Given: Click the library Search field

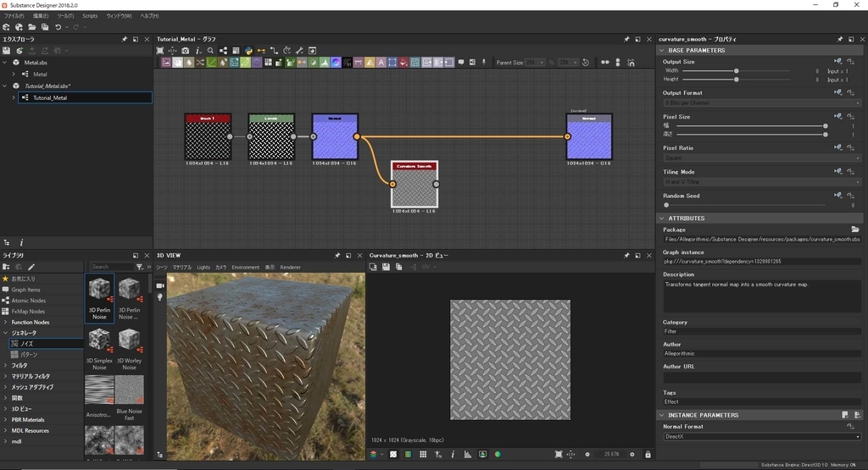Looking at the screenshot, I should (111, 268).
